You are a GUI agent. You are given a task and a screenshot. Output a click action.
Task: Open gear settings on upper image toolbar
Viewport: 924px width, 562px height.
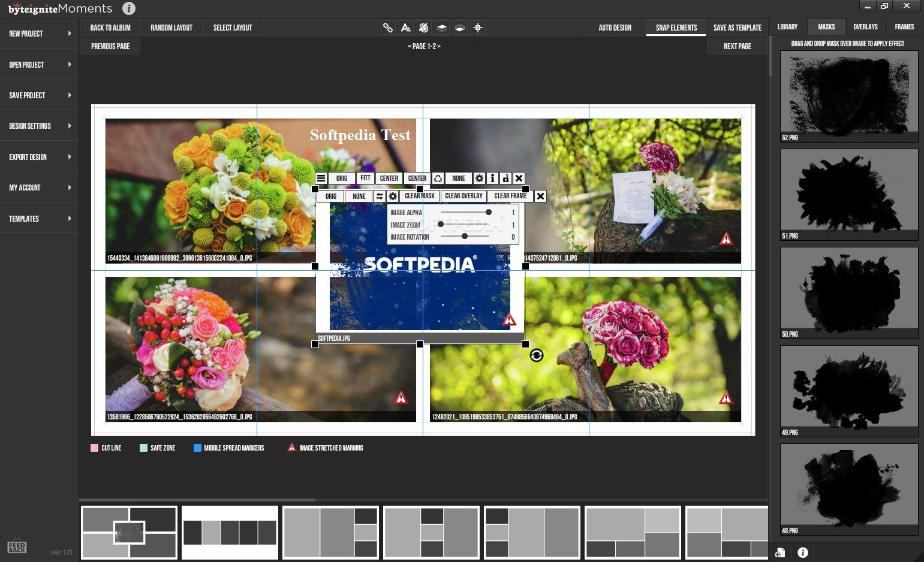coord(479,179)
